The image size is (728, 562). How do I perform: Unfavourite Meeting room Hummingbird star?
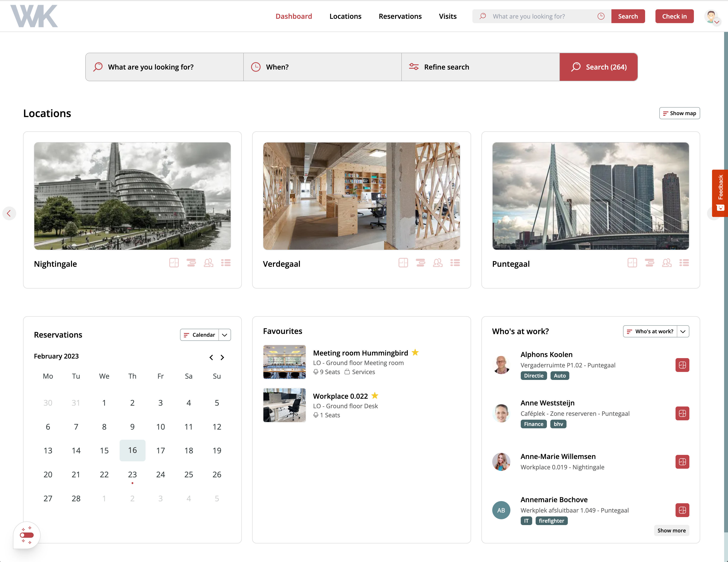click(415, 352)
